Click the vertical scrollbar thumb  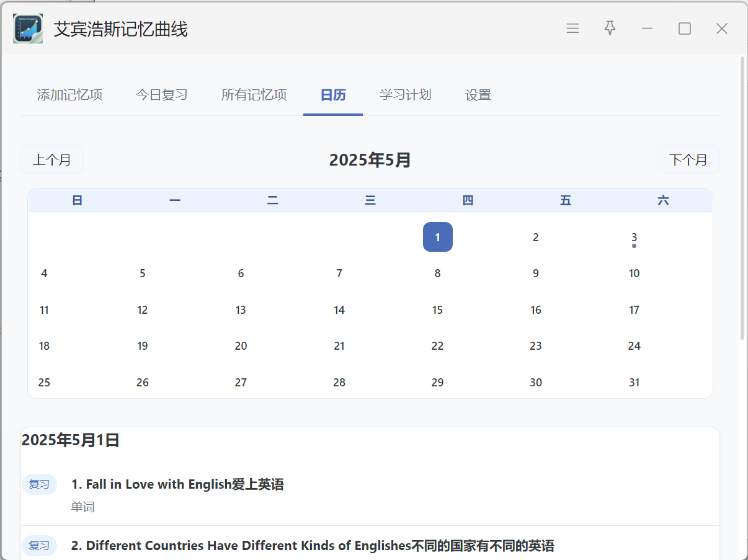point(742,198)
